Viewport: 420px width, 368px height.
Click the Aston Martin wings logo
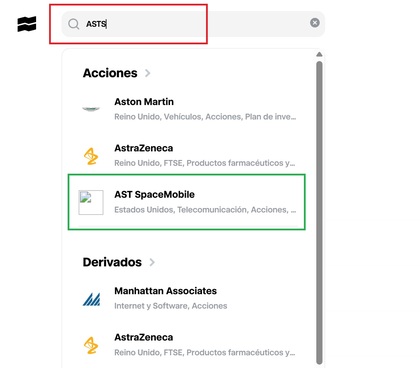91,109
